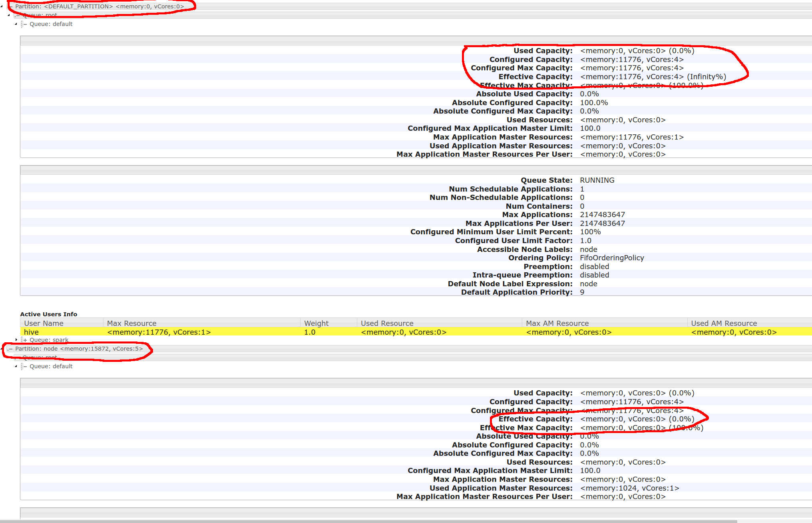Click the User Name column header
Viewport: 812px width, 523px height.
click(44, 323)
